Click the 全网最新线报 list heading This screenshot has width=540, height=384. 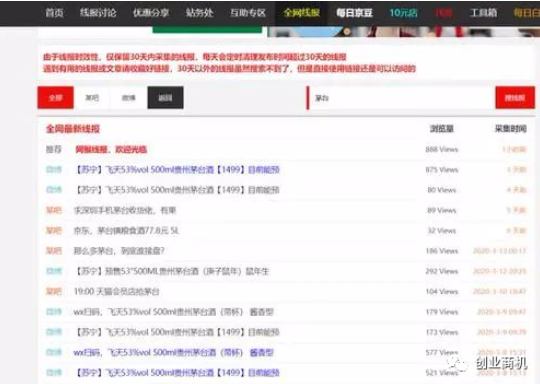(x=73, y=129)
